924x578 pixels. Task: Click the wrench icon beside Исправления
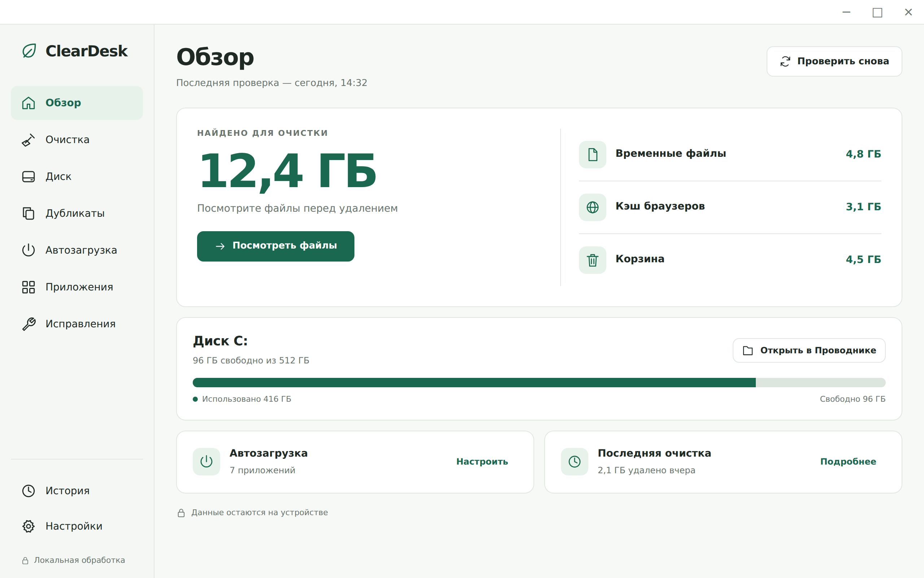click(x=29, y=324)
